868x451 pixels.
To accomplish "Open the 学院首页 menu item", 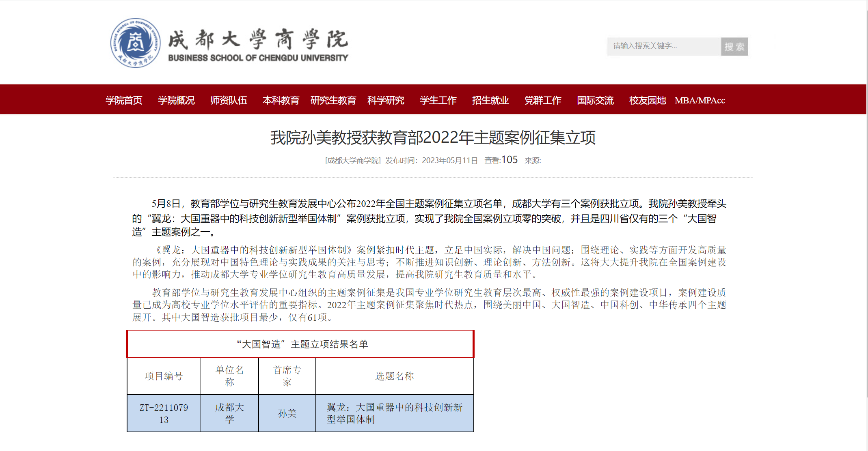I will coord(124,100).
